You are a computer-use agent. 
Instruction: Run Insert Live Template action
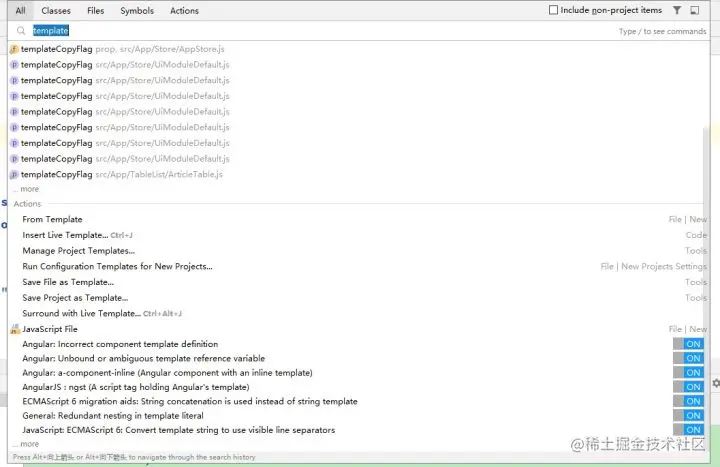click(358, 235)
